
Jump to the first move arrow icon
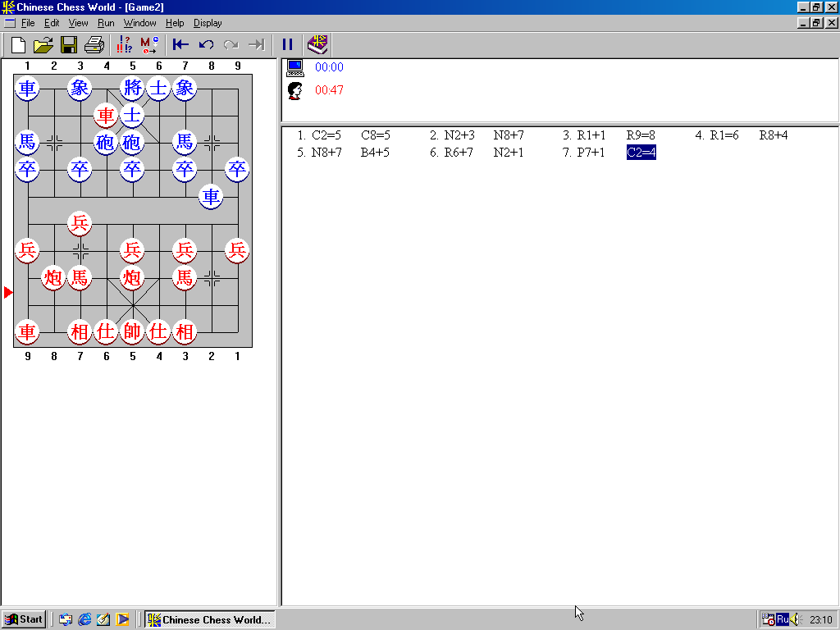(x=180, y=44)
